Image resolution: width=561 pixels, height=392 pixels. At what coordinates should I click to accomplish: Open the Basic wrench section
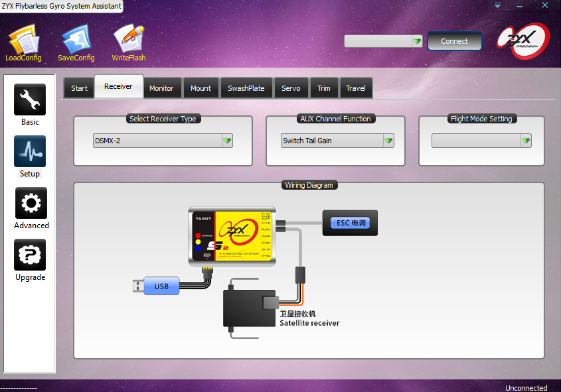point(30,99)
